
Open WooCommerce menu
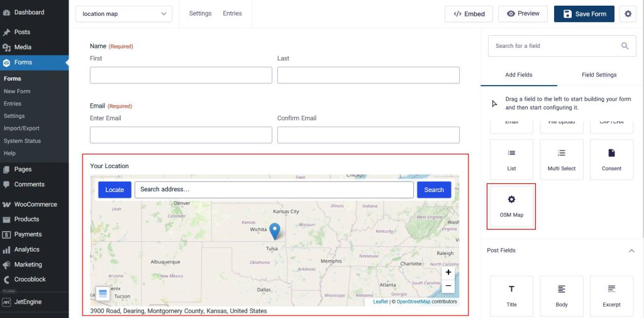34,205
